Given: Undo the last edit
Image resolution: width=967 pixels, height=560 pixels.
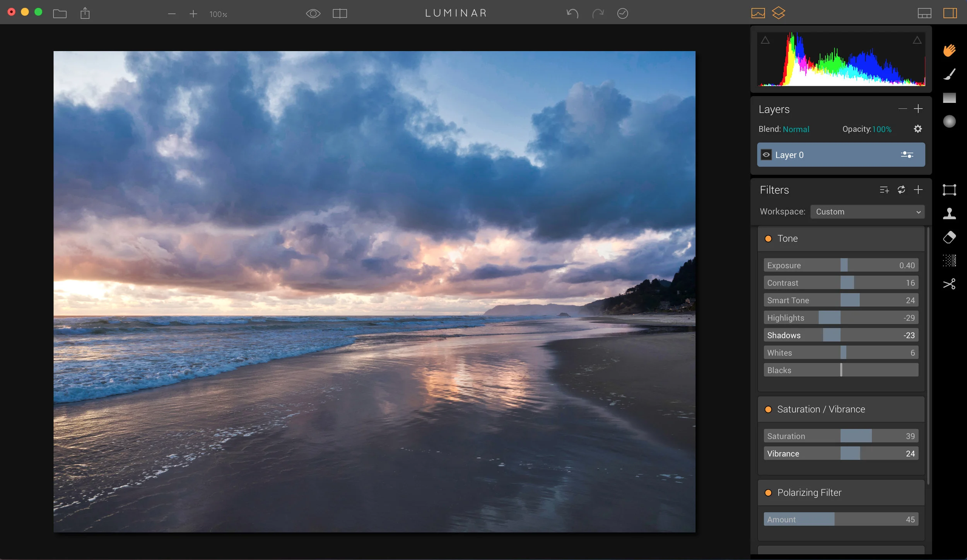Looking at the screenshot, I should click(x=572, y=14).
